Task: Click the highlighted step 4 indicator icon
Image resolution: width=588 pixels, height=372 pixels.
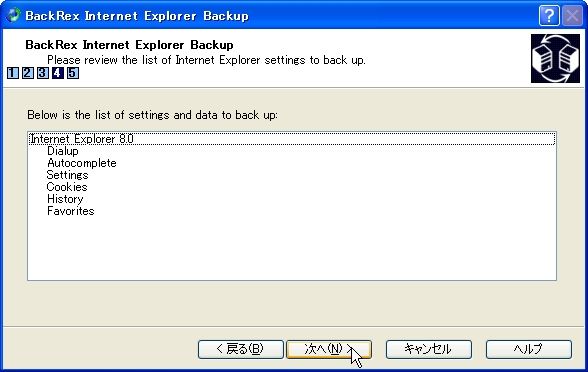Action: tap(58, 73)
